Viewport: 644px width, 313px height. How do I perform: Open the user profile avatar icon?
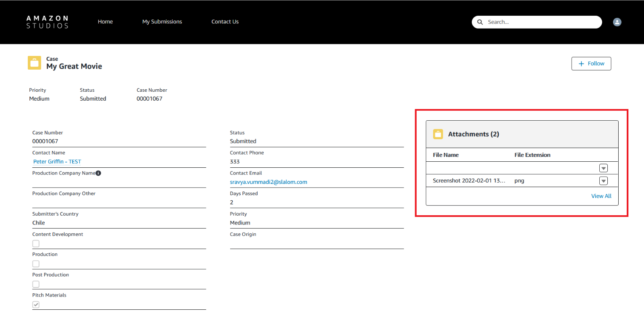tap(617, 22)
